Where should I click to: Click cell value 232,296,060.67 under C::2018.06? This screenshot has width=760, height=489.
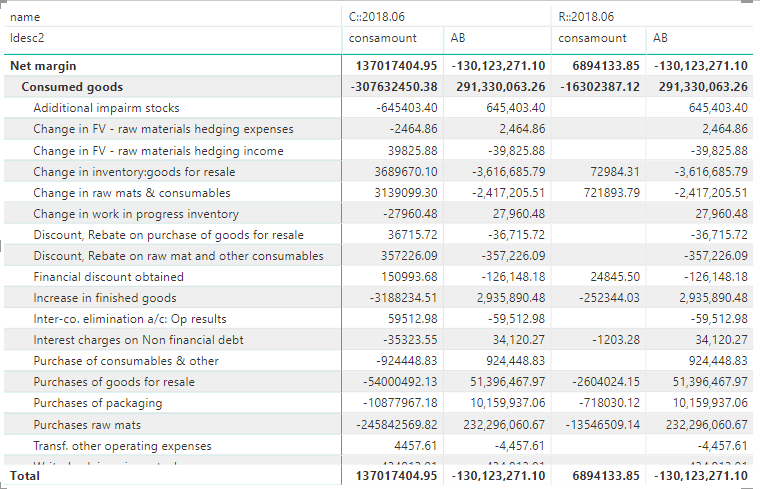pyautogui.click(x=504, y=425)
